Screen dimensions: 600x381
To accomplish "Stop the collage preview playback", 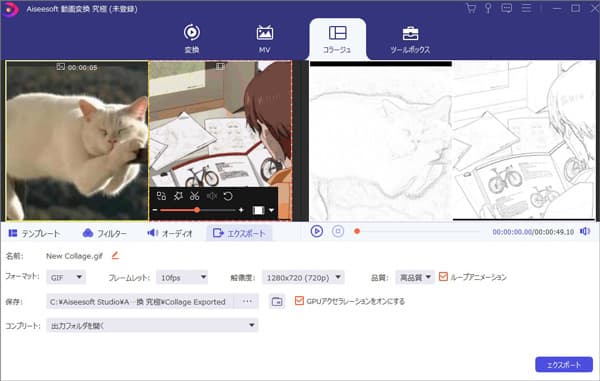I will pos(338,231).
